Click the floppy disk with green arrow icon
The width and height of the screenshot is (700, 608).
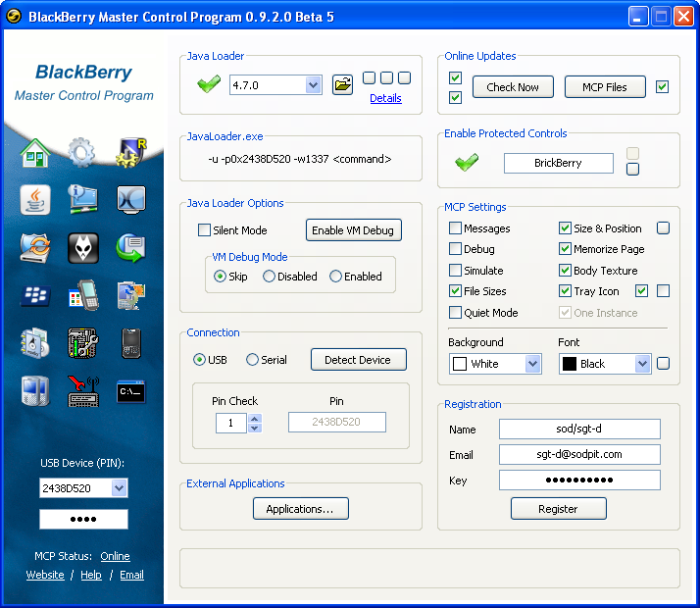tap(130, 248)
